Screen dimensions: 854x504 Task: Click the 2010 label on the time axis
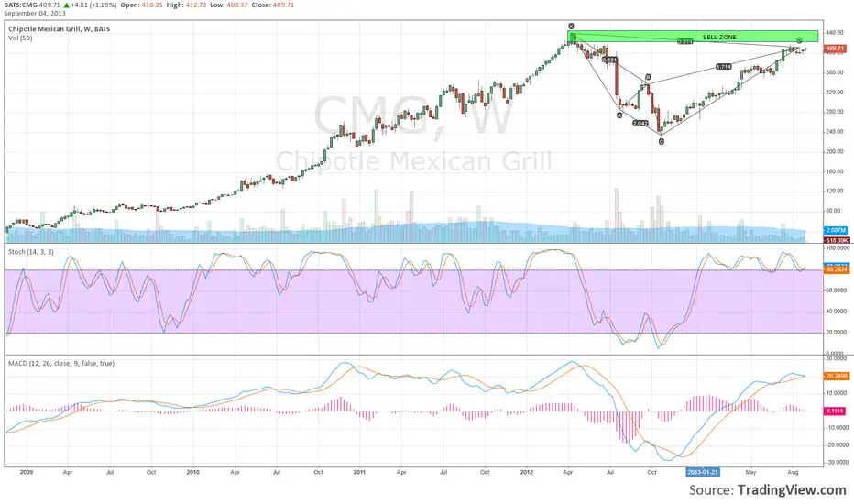tap(192, 472)
